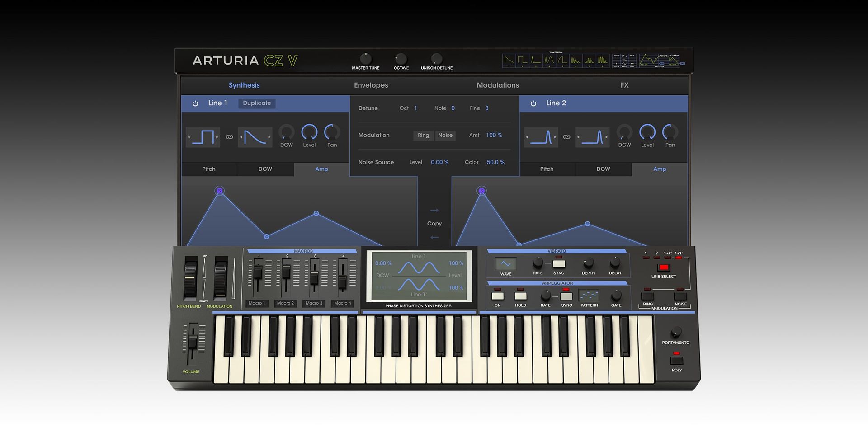Click the Vibrato Rate knob

tap(538, 263)
